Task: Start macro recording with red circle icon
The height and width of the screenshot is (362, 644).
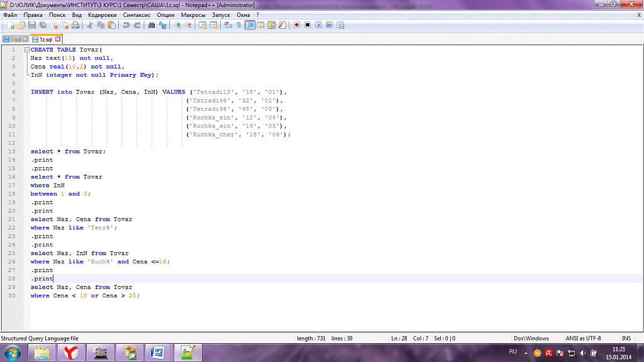Action: point(296,25)
